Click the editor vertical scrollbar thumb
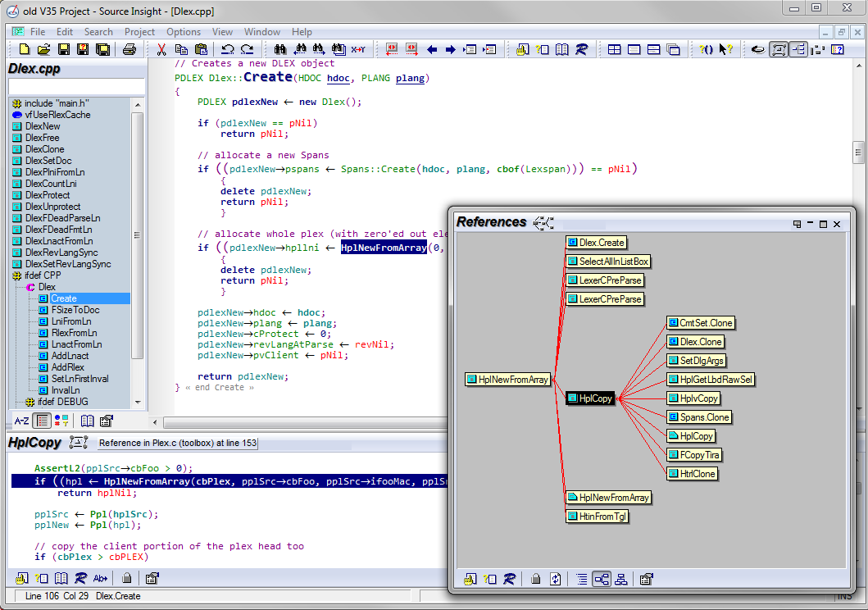 [858, 152]
